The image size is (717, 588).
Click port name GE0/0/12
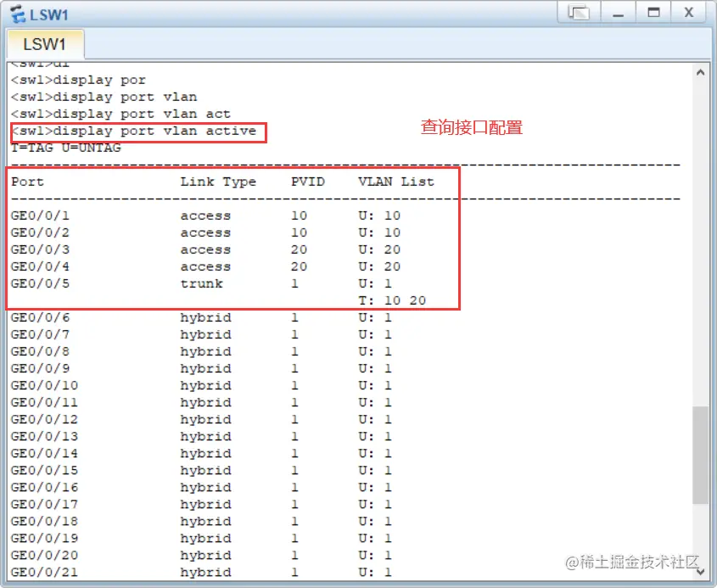click(44, 419)
